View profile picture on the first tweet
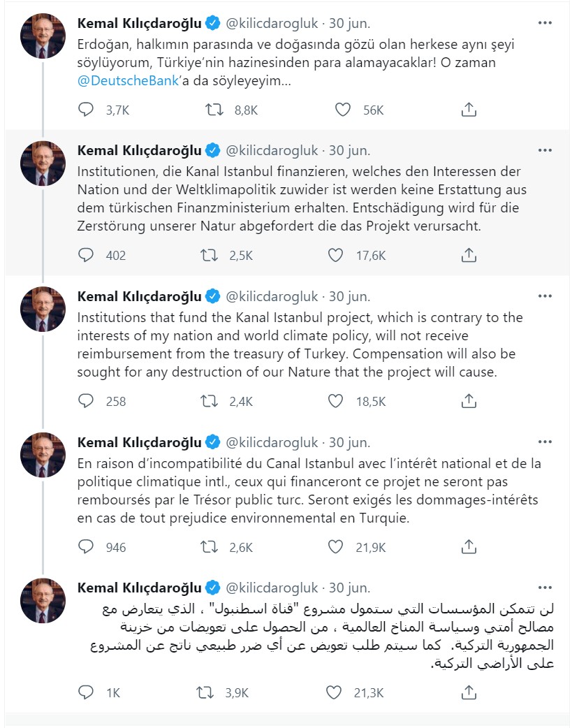The width and height of the screenshot is (572, 728). 43,36
